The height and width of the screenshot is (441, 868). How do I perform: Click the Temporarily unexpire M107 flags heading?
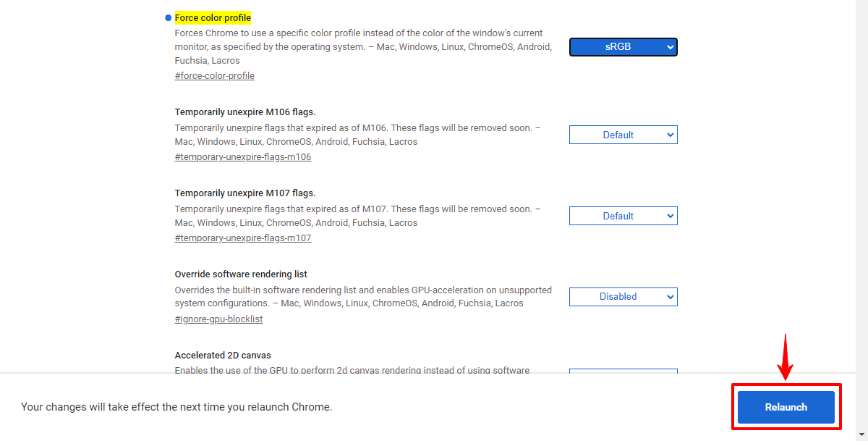tap(246, 193)
